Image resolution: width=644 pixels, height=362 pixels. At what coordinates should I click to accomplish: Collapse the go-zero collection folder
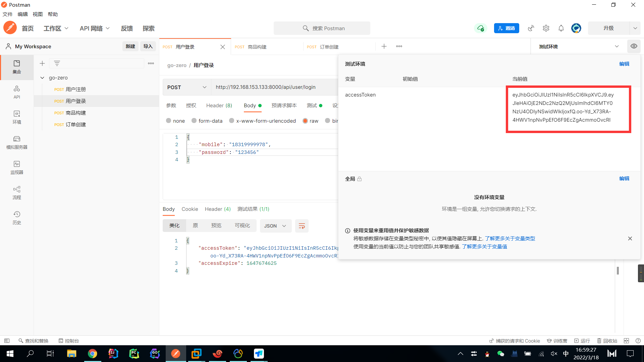pyautogui.click(x=42, y=78)
